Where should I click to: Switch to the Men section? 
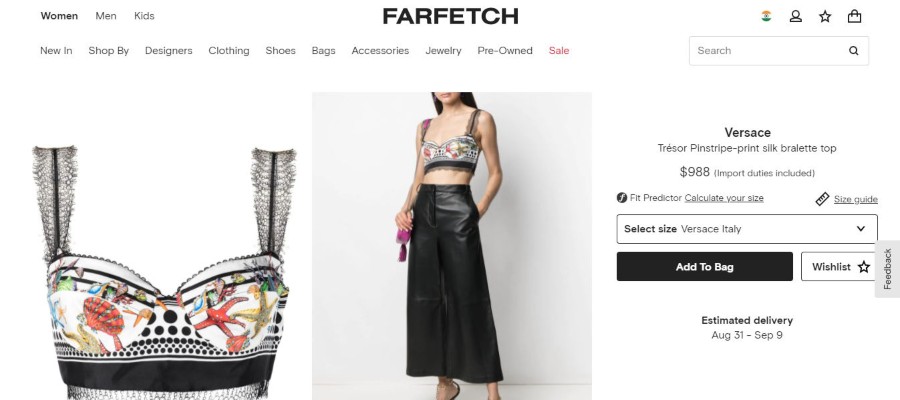click(106, 16)
